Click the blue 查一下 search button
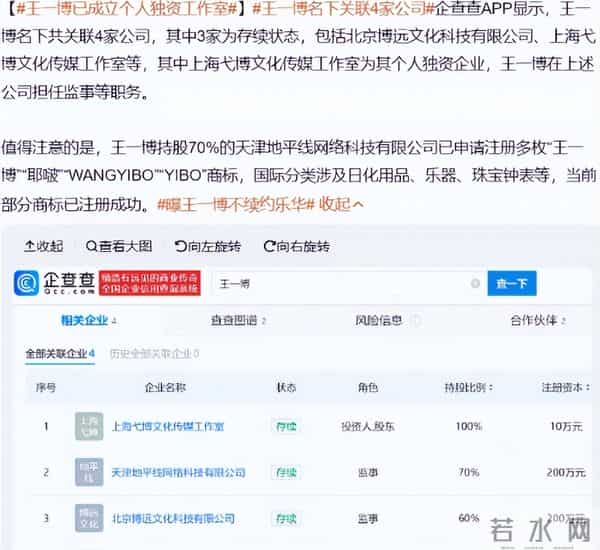Viewport: 600px width, 550px height. tap(512, 284)
